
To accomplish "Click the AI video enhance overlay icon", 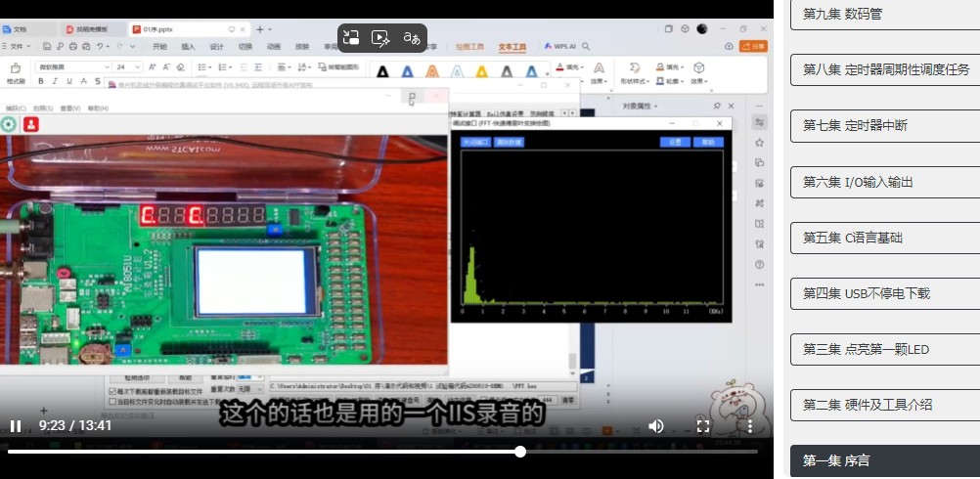I will click(380, 37).
